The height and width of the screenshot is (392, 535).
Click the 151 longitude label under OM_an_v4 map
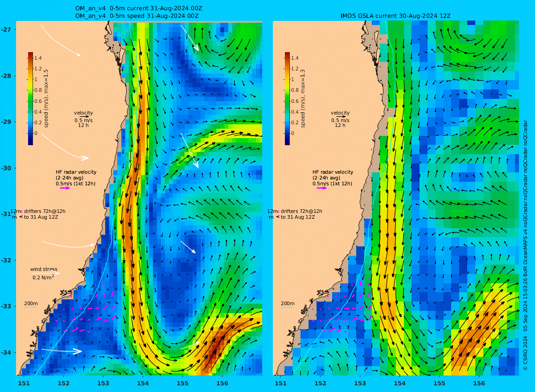click(24, 383)
